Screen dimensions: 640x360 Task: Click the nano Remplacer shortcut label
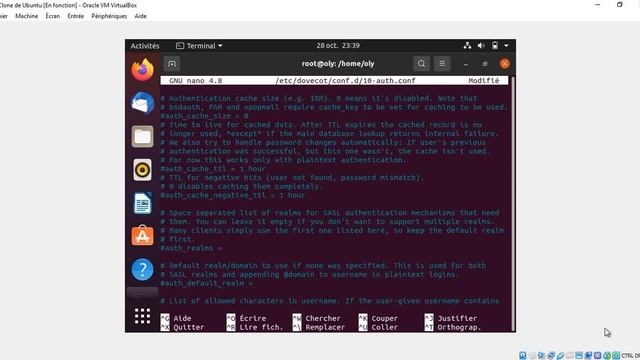pos(325,327)
